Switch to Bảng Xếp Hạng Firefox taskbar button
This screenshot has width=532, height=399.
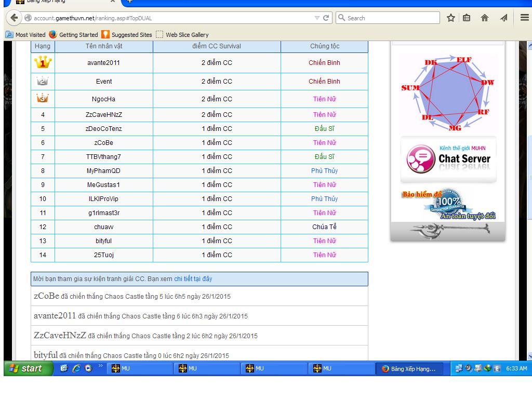click(410, 368)
